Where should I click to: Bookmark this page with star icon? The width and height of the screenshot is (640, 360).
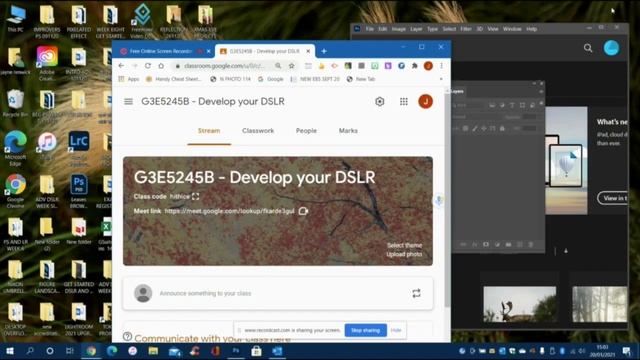point(291,66)
